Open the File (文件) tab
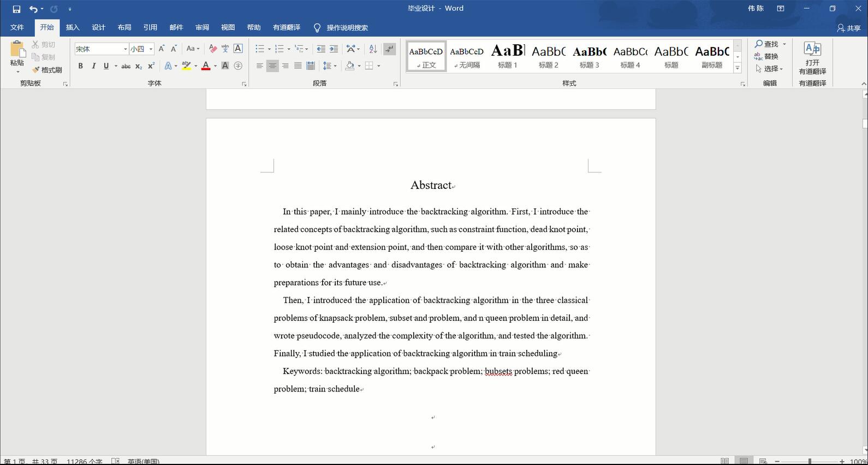The image size is (868, 465). click(x=17, y=27)
